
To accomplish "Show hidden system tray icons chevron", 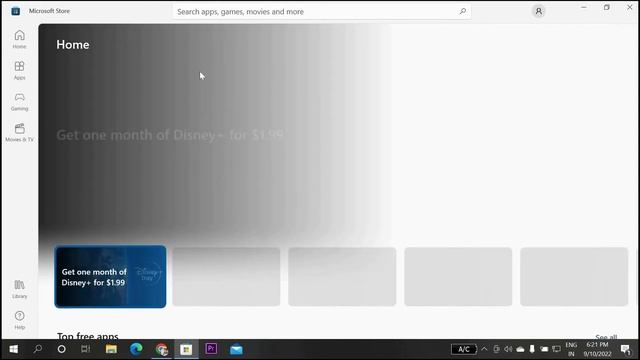I will coord(484,349).
